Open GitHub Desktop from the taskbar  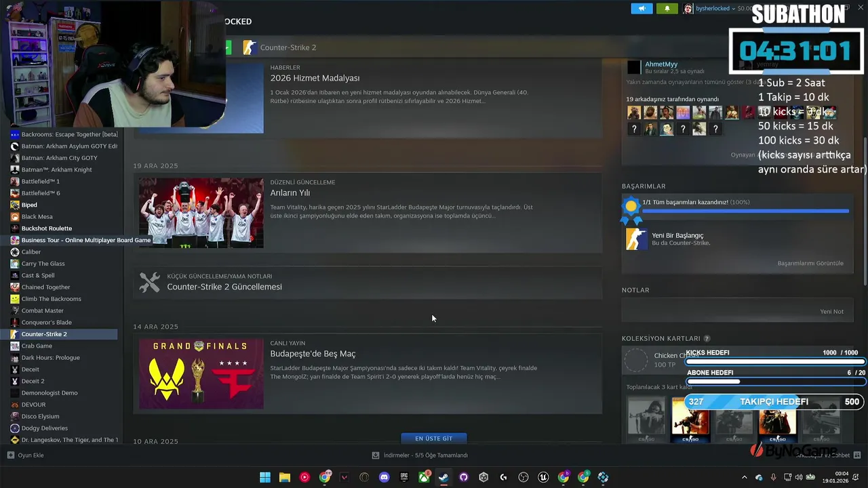coord(464,477)
